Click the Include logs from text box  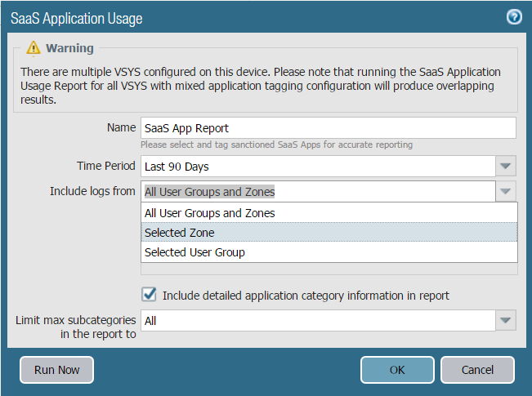pos(318,192)
